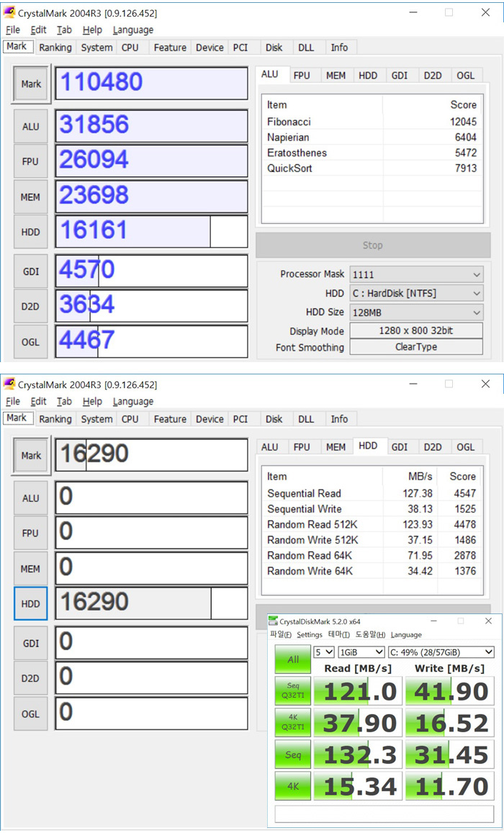
Task: Switch to DLL tab in top window
Action: (306, 48)
